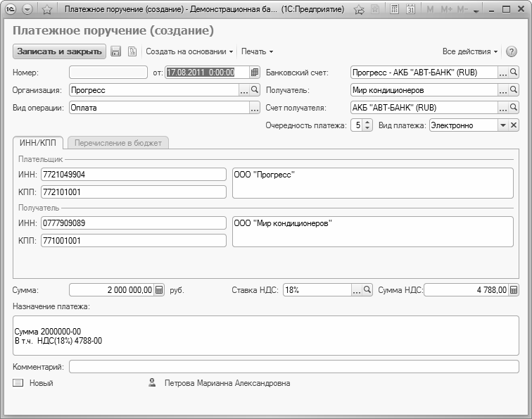Click the Плательщик ИНН field 7721049904
Image resolution: width=532 pixels, height=419 pixels.
[x=133, y=174]
